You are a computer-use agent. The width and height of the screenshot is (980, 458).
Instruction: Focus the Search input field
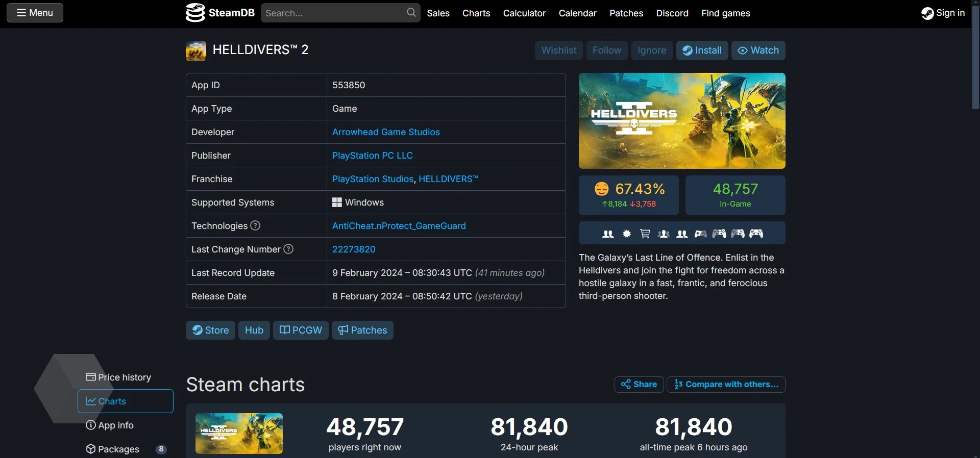[x=340, y=13]
